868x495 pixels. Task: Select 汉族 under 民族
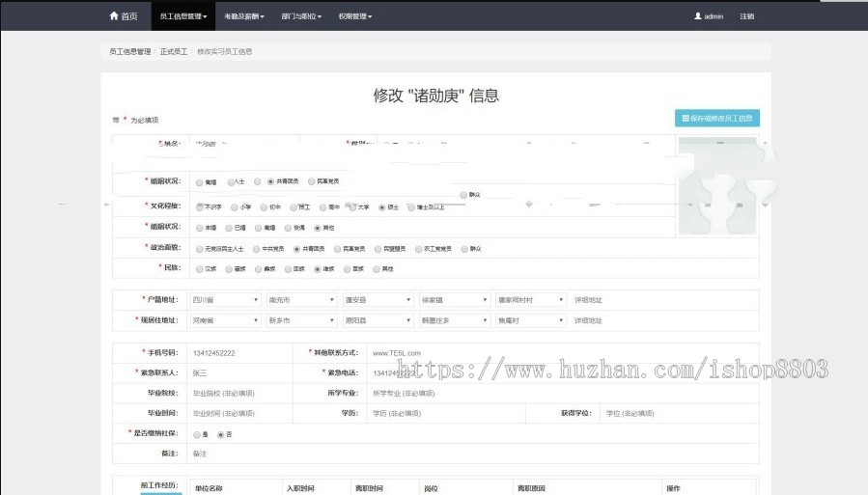(199, 269)
